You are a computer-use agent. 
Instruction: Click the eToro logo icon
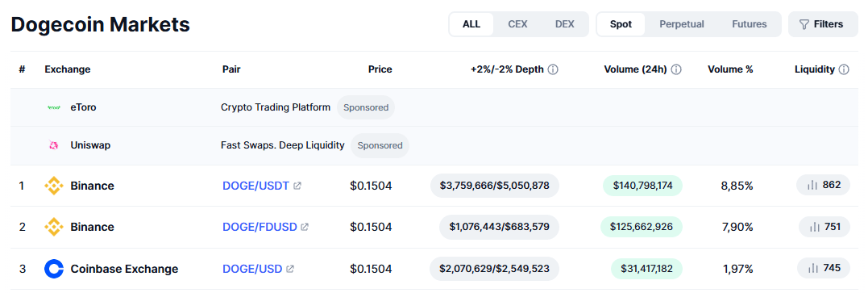point(54,107)
